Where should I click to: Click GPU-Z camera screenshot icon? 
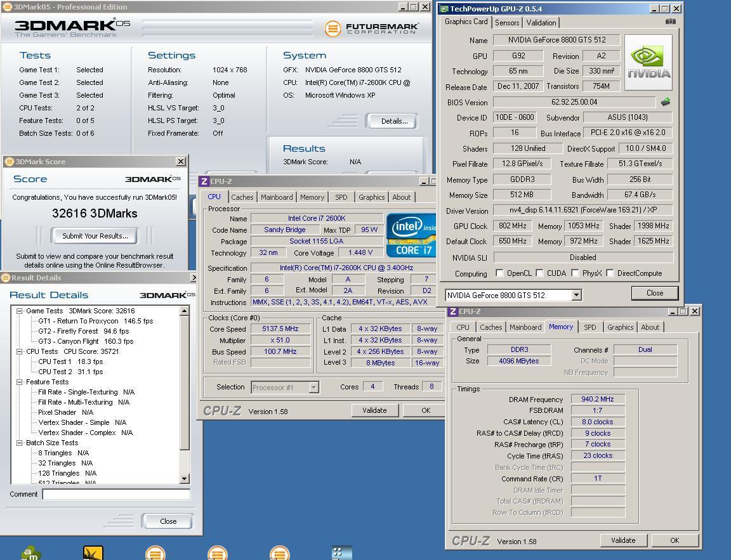[670, 22]
